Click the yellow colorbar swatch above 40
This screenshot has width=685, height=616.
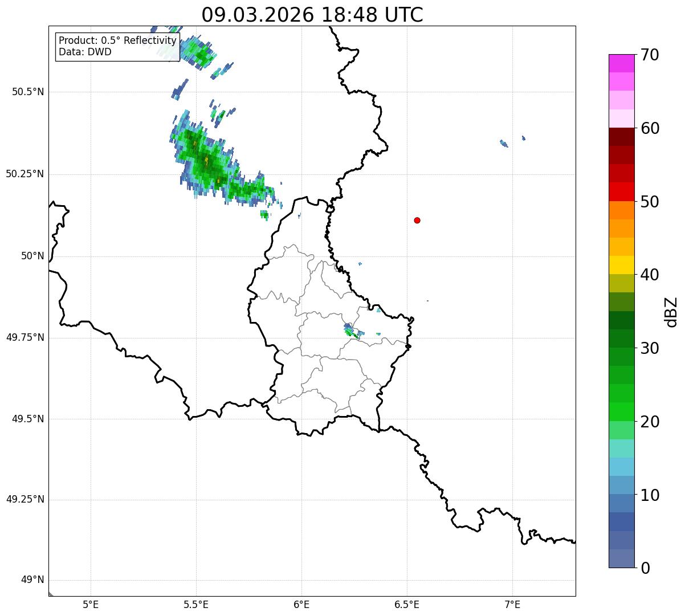[621, 265]
